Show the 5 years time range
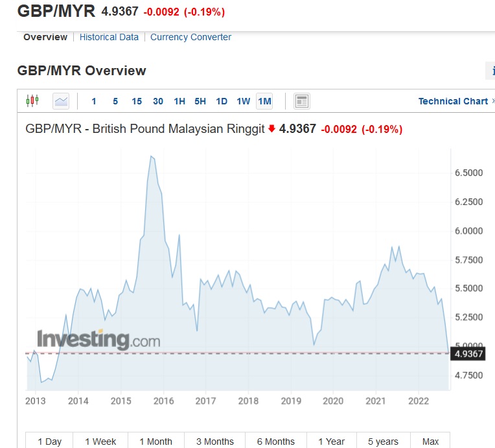 pos(384,441)
